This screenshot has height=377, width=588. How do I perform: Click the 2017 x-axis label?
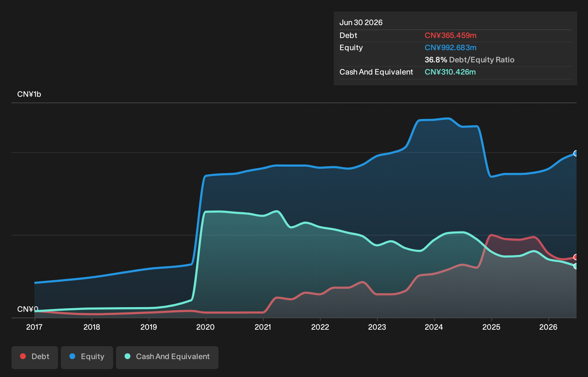34,327
